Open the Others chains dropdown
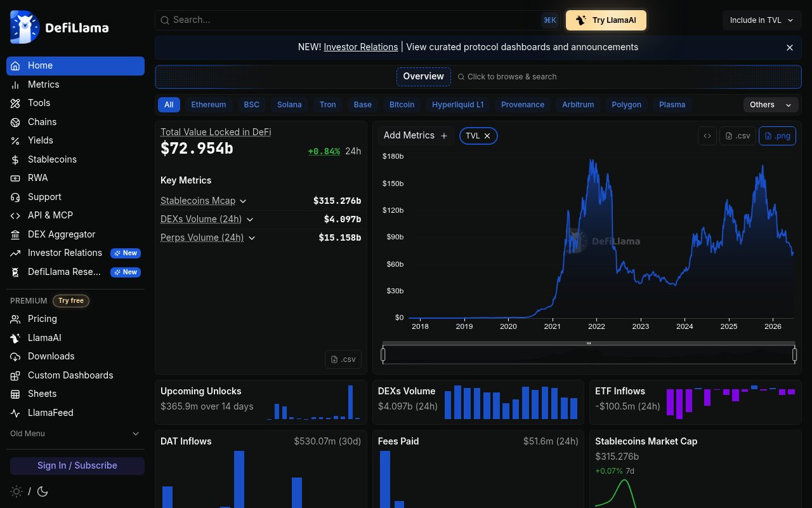This screenshot has width=812, height=508. [771, 105]
